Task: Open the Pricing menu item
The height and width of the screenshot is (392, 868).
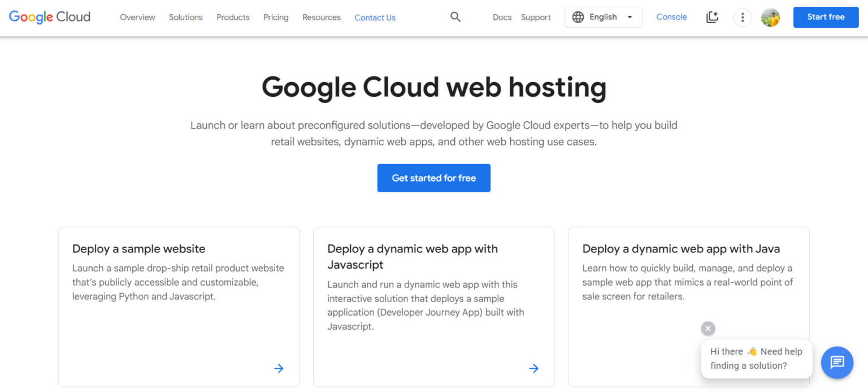Action: (276, 18)
